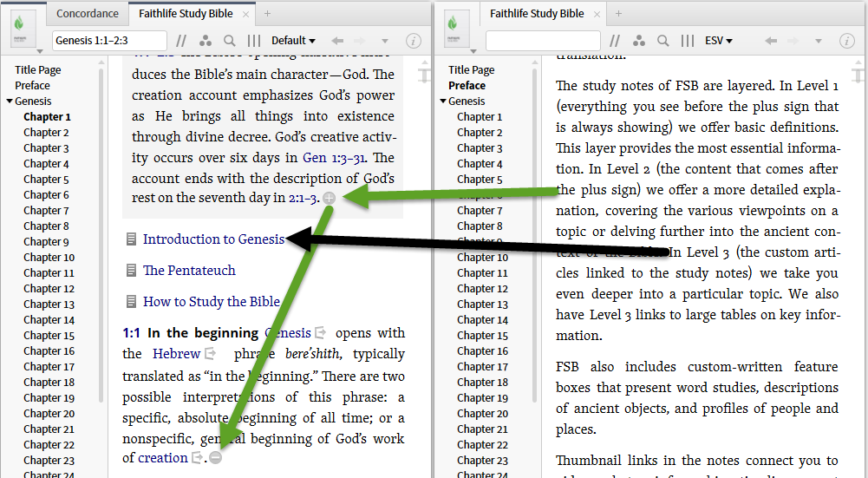
Task: Select Chapter 20 in right contents
Action: [482, 414]
